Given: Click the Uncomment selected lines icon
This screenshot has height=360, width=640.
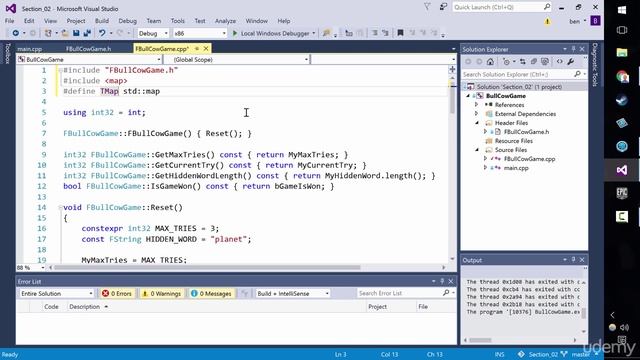Looking at the screenshot, I should 385,33.
